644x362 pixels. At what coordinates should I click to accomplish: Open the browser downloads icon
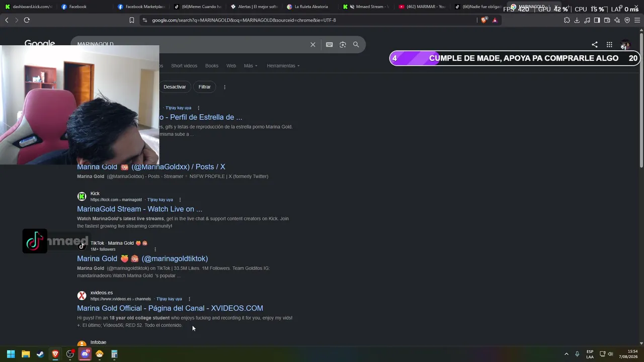[x=577, y=20]
